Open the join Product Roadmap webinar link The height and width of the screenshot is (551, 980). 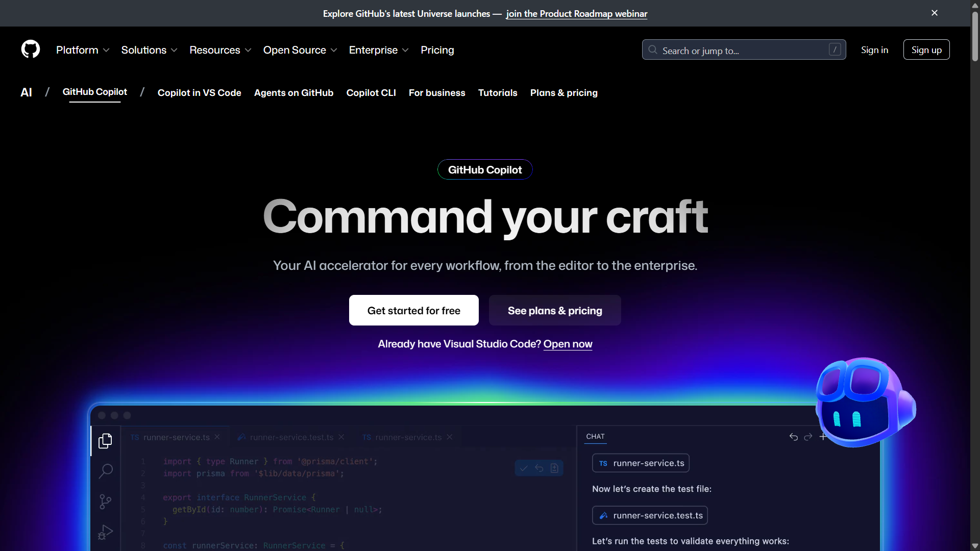pos(576,14)
